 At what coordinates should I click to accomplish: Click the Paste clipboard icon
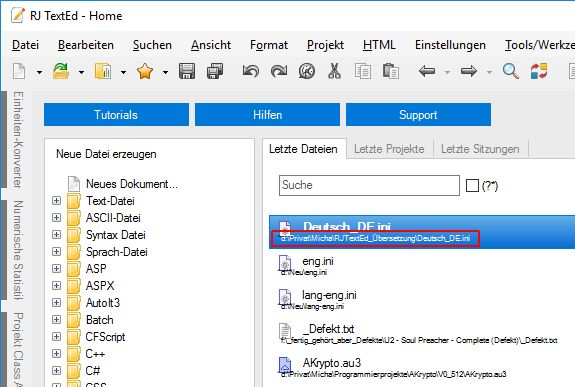391,71
